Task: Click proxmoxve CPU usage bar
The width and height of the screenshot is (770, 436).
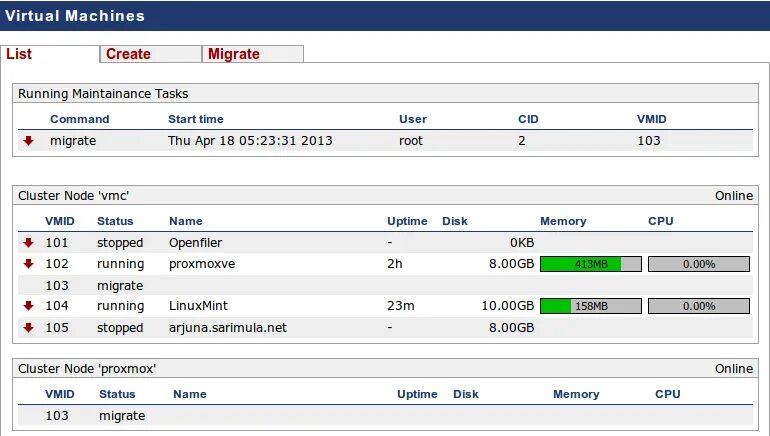Action: coord(698,264)
